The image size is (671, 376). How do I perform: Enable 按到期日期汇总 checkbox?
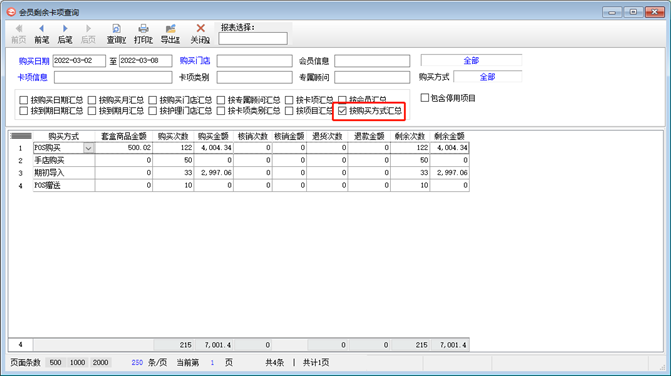[24, 111]
